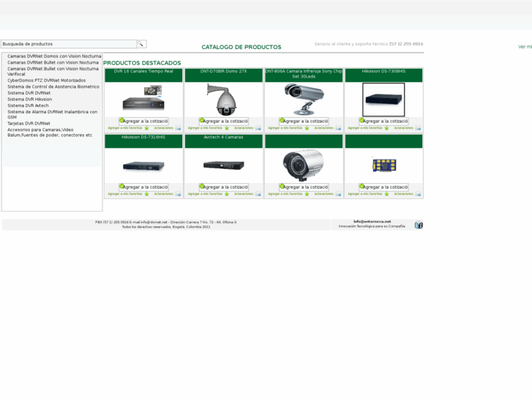Viewport: 532px width, 399px height.
Task: Click favorites star for untitled bullet camera
Action: [x=307, y=194]
